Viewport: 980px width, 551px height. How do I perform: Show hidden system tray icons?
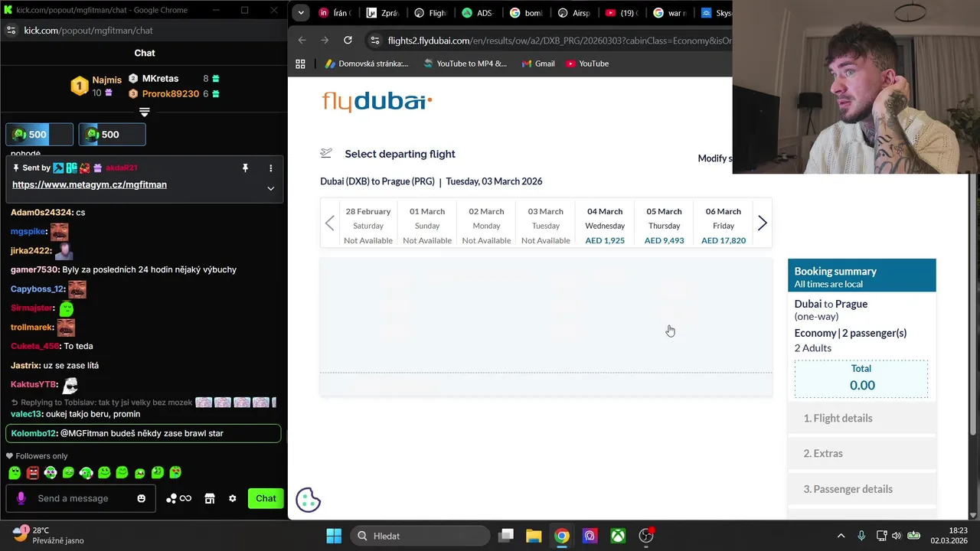[x=841, y=536]
